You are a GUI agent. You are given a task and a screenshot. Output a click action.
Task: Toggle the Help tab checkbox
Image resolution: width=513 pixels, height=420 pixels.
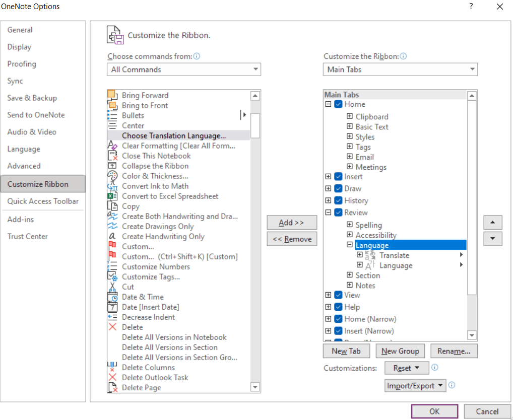tap(338, 307)
